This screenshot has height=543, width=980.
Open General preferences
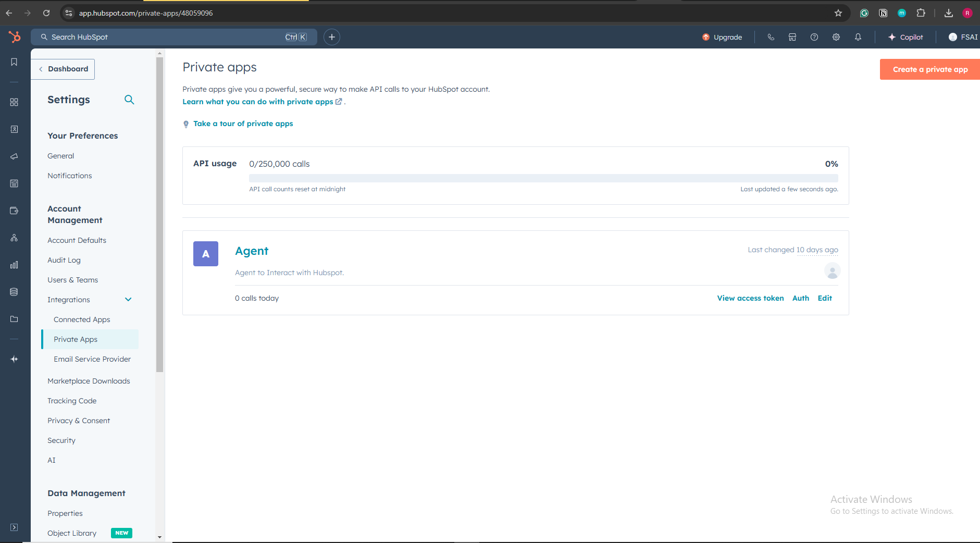[x=61, y=156]
